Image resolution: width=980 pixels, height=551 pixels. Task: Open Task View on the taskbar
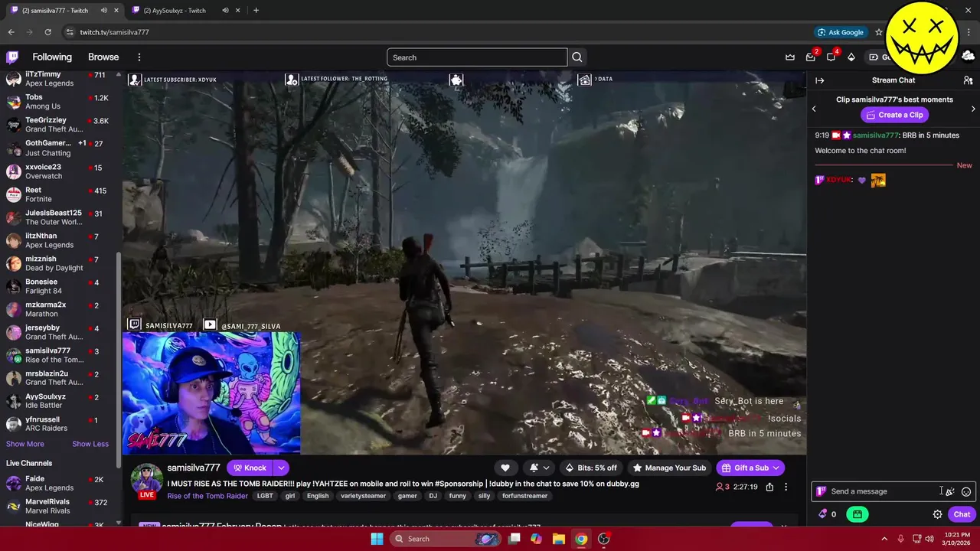[514, 539]
